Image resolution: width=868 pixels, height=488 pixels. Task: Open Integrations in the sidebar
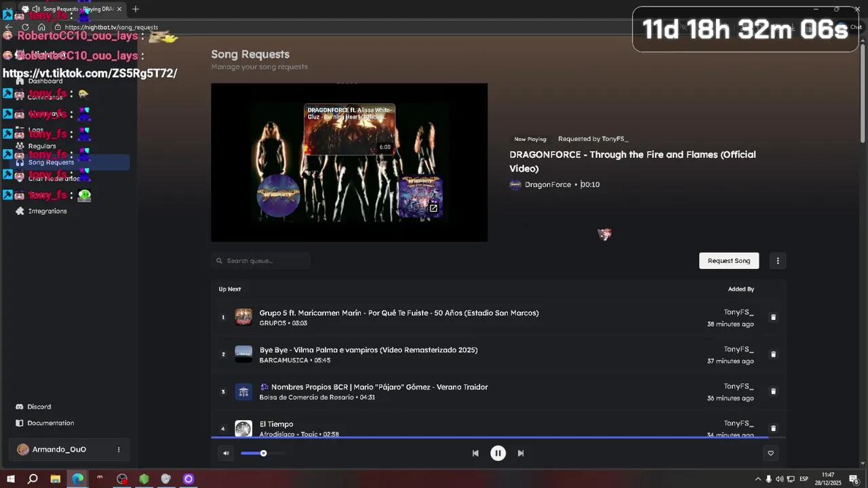(47, 211)
